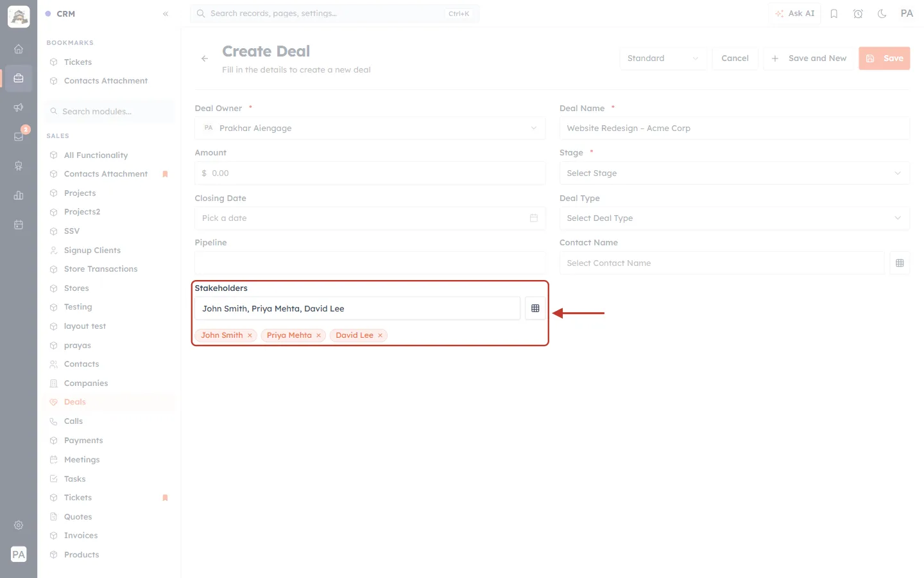Image resolution: width=924 pixels, height=578 pixels.
Task: Open the Meetings module
Action: coord(82,460)
